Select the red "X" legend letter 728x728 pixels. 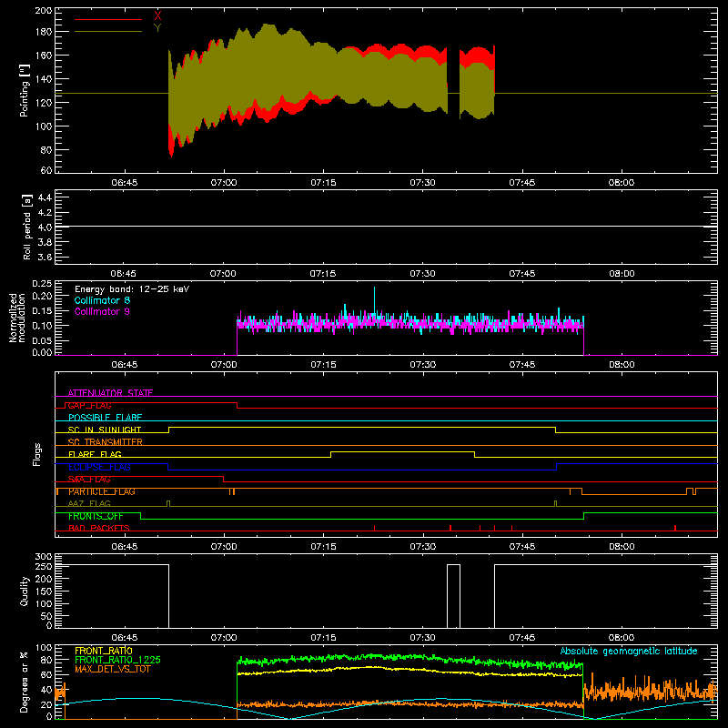(x=157, y=15)
